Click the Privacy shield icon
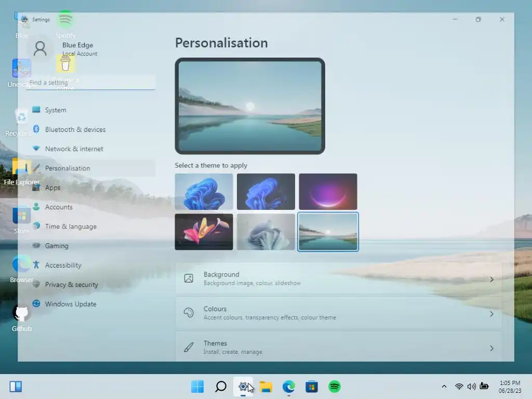 coord(36,284)
